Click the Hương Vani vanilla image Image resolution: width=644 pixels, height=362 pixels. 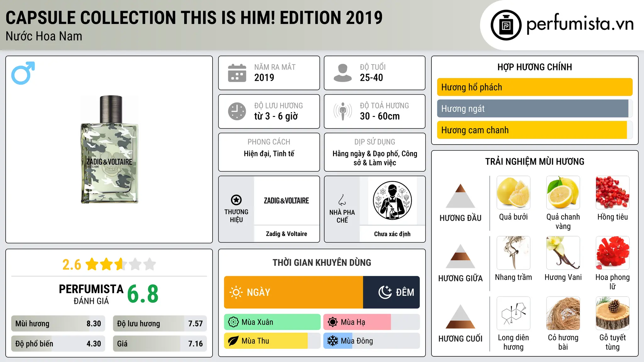(x=563, y=253)
